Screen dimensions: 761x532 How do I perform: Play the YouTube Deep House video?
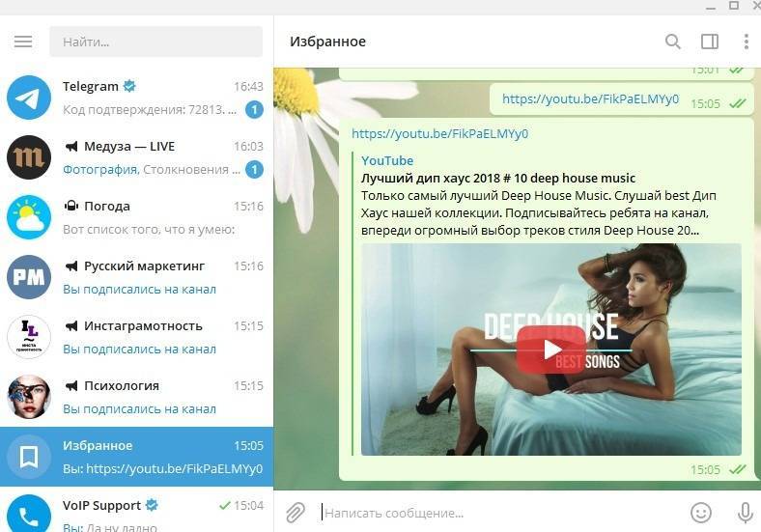pyautogui.click(x=551, y=349)
